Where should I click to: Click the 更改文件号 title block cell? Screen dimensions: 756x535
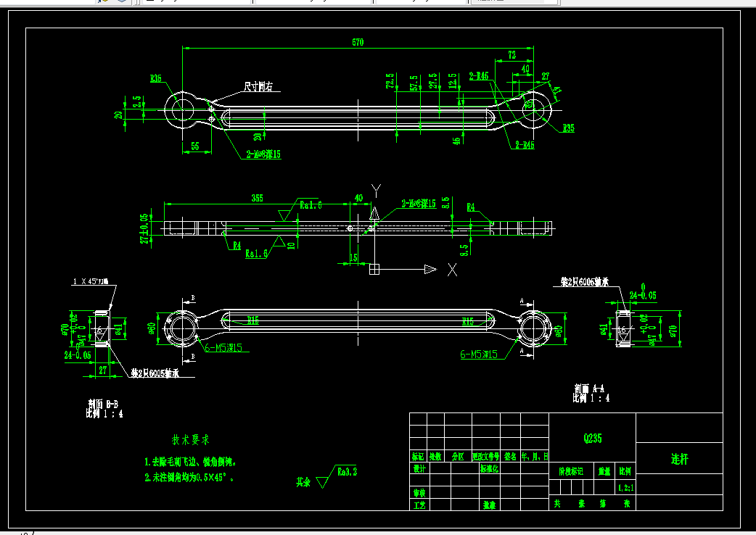[485, 456]
